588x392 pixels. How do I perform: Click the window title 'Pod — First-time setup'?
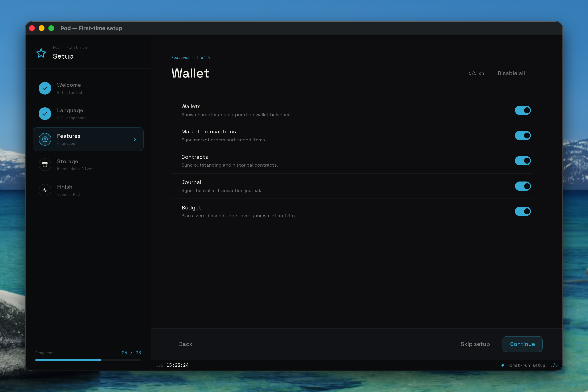click(91, 28)
